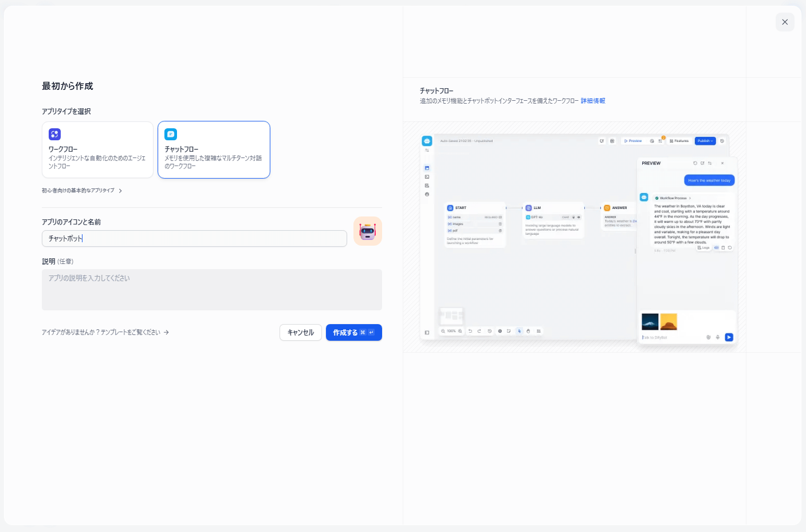Click the microphone icon in preview chat input
The image size is (806, 532).
(718, 337)
